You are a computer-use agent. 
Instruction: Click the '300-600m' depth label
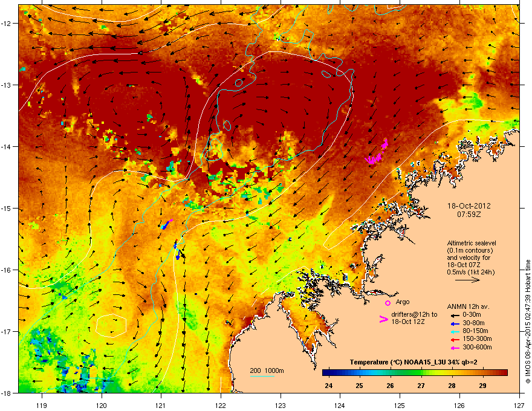coord(477,347)
